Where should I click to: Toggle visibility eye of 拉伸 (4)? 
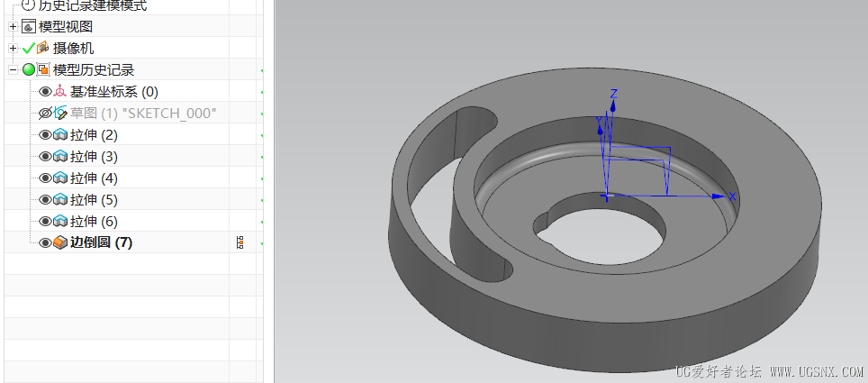coord(45,178)
